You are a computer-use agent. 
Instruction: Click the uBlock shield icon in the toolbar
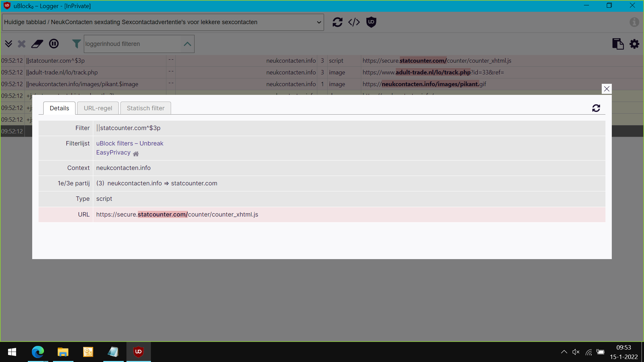click(371, 22)
